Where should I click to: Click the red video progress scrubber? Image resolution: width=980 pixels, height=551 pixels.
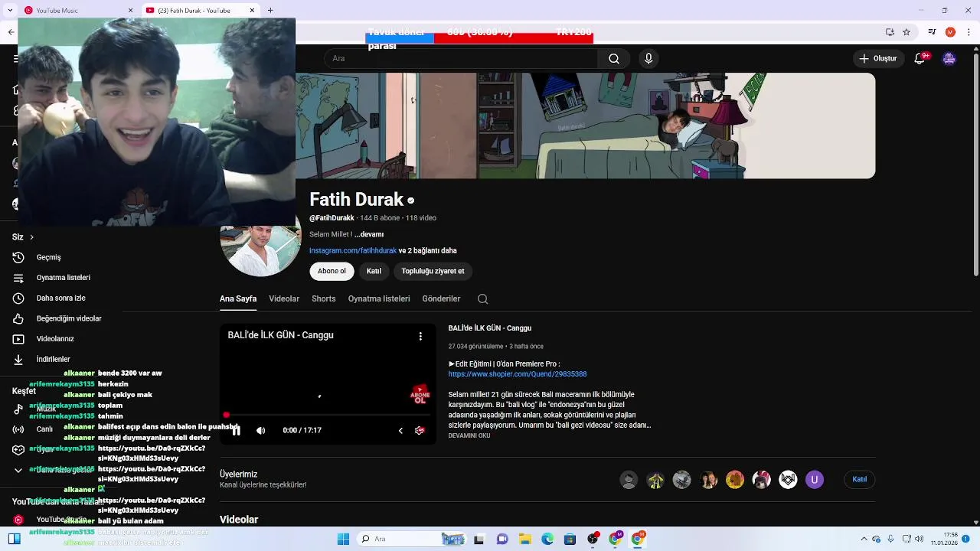tap(227, 415)
